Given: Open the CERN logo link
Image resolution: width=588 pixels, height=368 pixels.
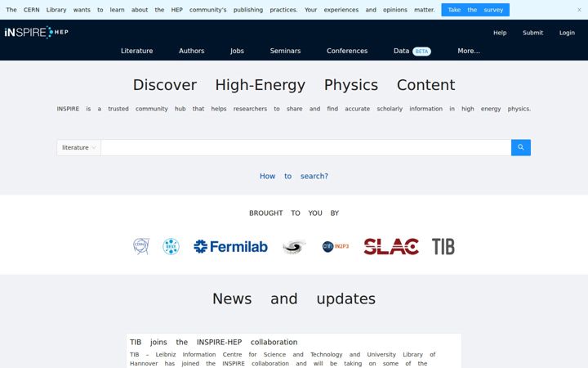Looking at the screenshot, I should 141,247.
